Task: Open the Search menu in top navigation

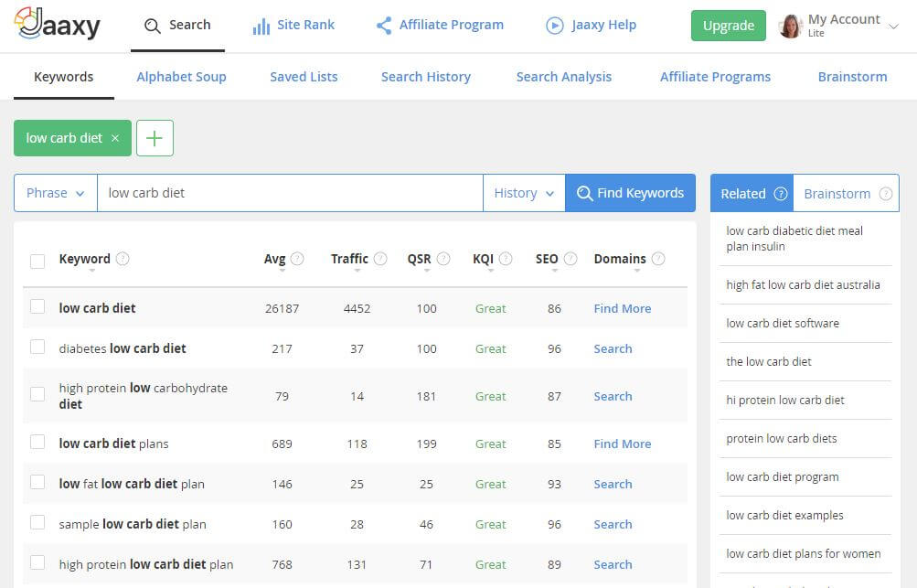Action: click(x=177, y=26)
